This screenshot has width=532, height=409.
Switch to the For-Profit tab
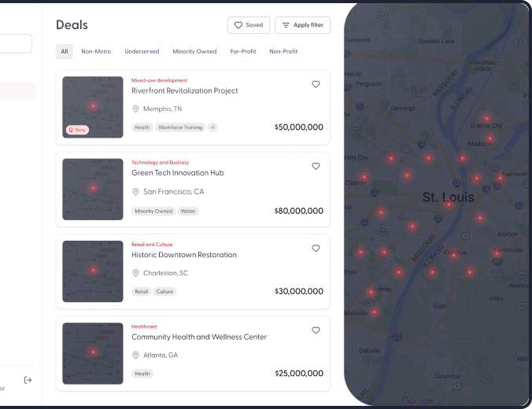pos(243,52)
